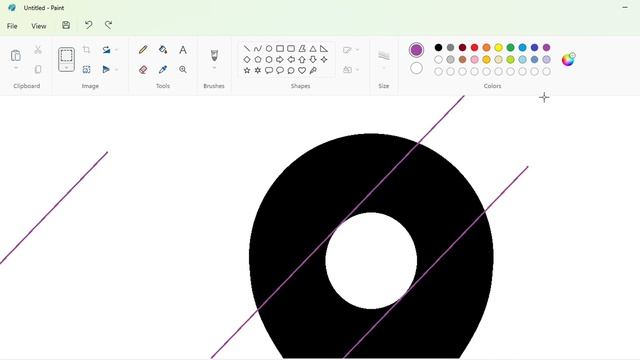Pick the Color picker eyedropper tool
Image resolution: width=640 pixels, height=360 pixels.
coord(163,69)
